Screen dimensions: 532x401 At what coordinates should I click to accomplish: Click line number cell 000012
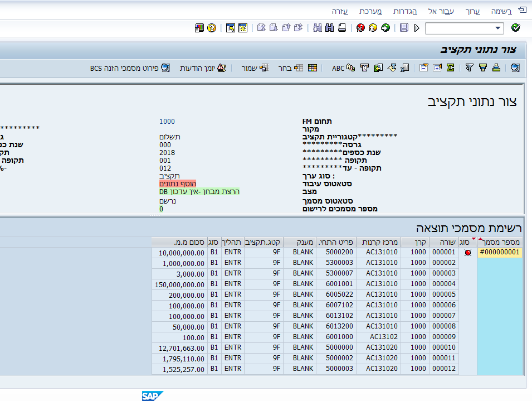tap(444, 369)
